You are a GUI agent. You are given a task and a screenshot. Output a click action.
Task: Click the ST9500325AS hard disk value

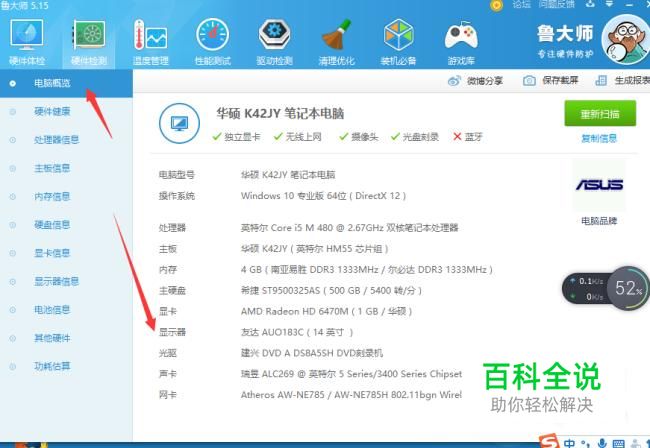coord(331,291)
